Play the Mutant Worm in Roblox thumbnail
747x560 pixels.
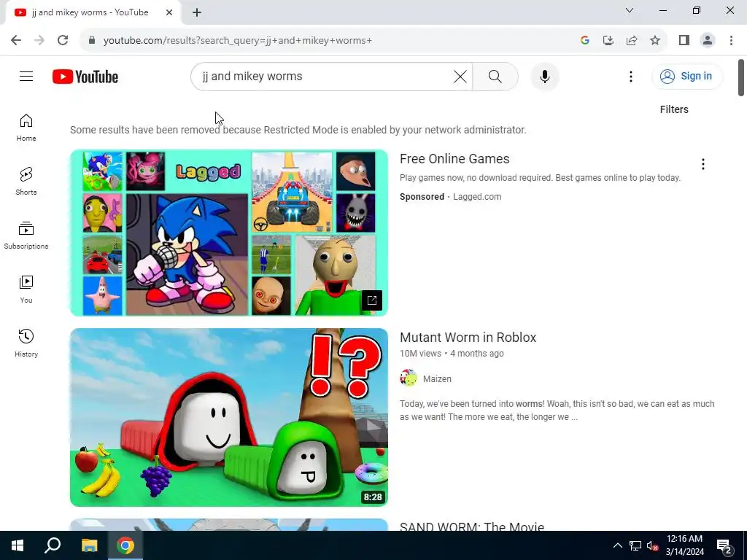tap(228, 417)
